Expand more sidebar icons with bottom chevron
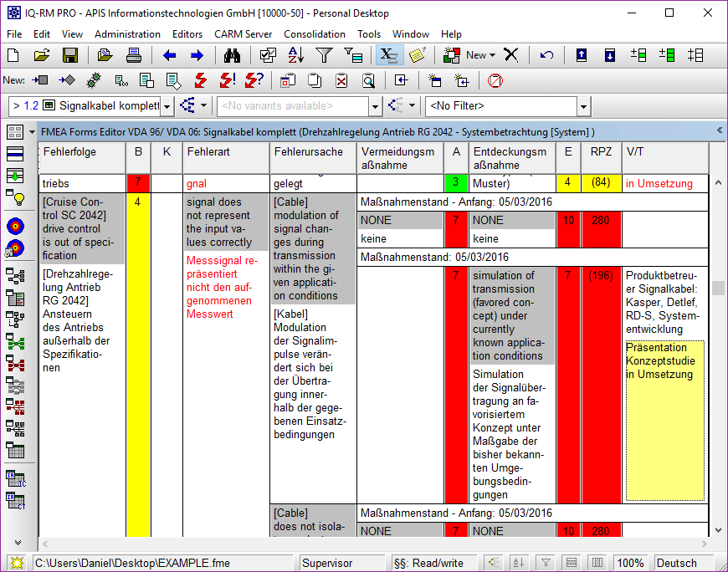This screenshot has width=728, height=572. click(18, 542)
